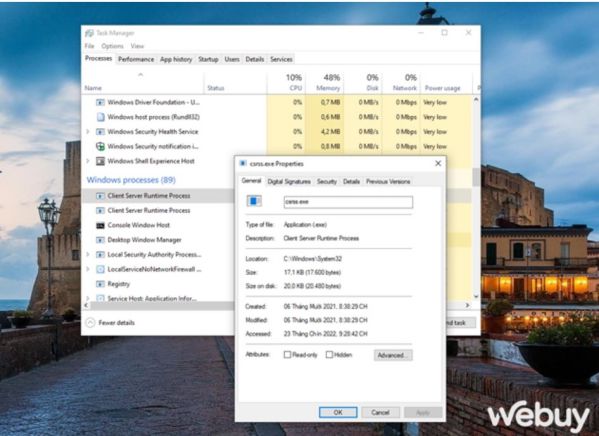Click icon of second Client Server Runtime Process
Image resolution: width=599 pixels, height=436 pixels.
tap(100, 211)
